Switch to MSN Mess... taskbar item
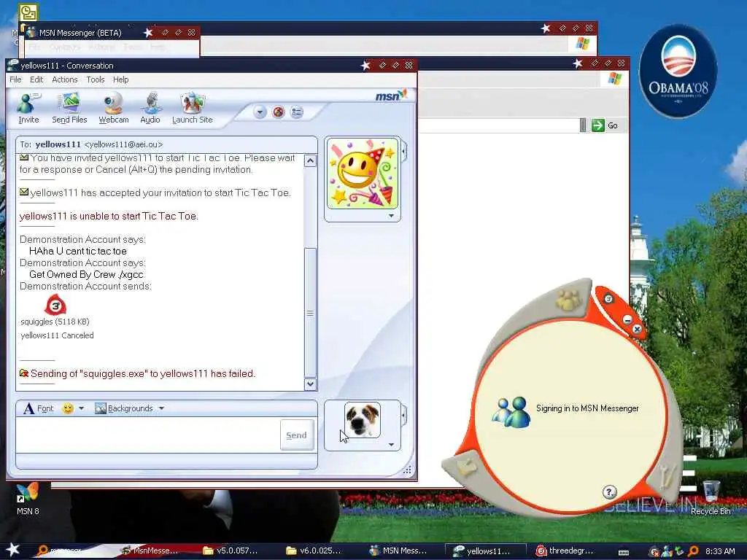 398,551
